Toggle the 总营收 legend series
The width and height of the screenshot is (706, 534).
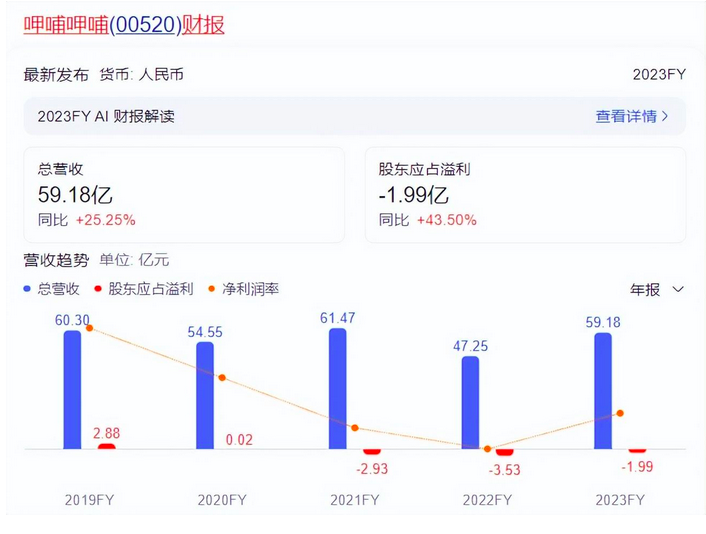tap(51, 289)
